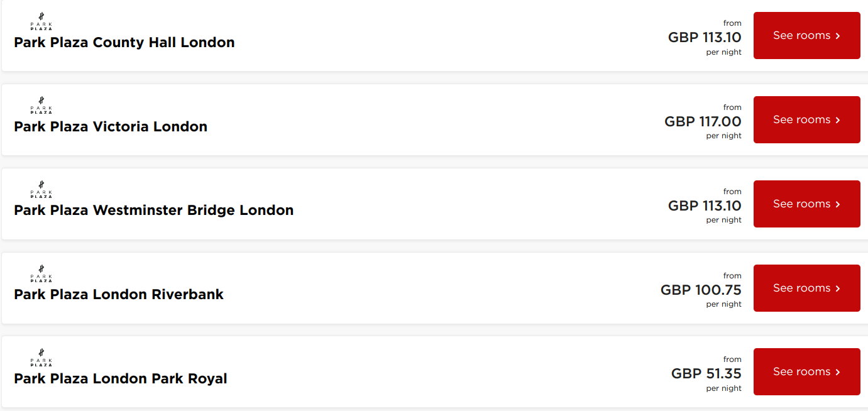Viewport: 868px width, 411px height.
Task: Click the GBP 51.35 price for Park Royal
Action: pos(706,373)
